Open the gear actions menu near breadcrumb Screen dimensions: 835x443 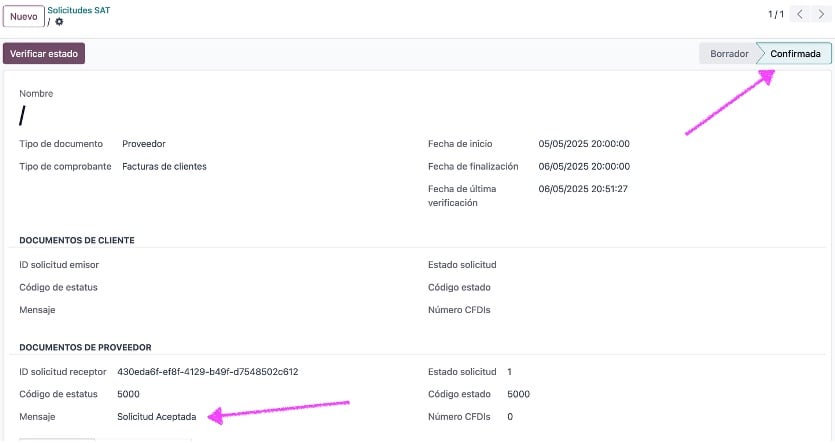59,22
